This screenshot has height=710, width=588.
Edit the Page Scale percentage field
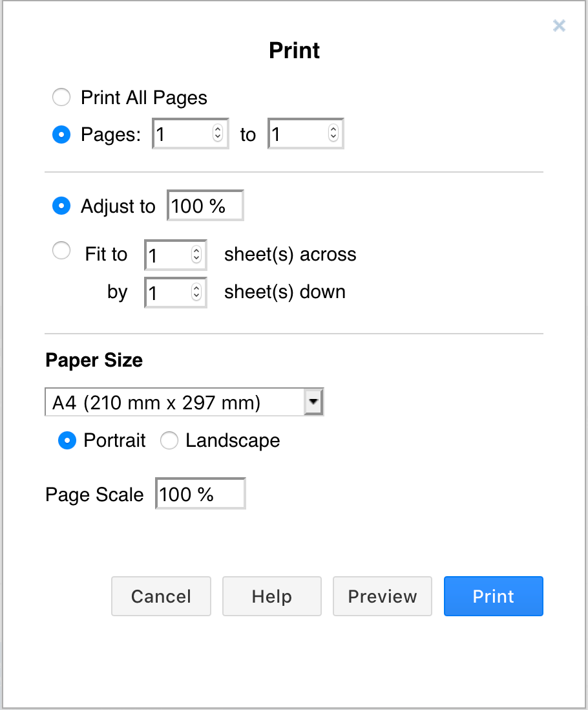click(x=200, y=493)
